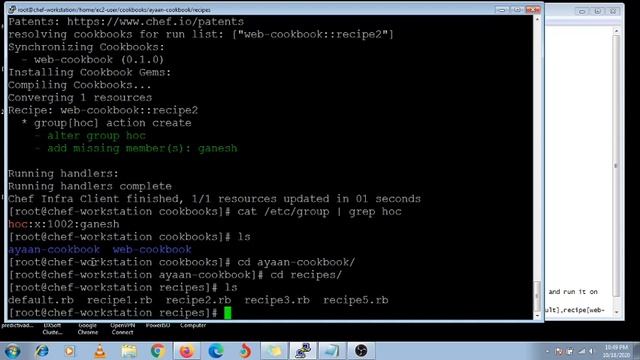This screenshot has height=360, width=640.
Task: Click recipe1.rb in the ls output
Action: (x=119, y=300)
